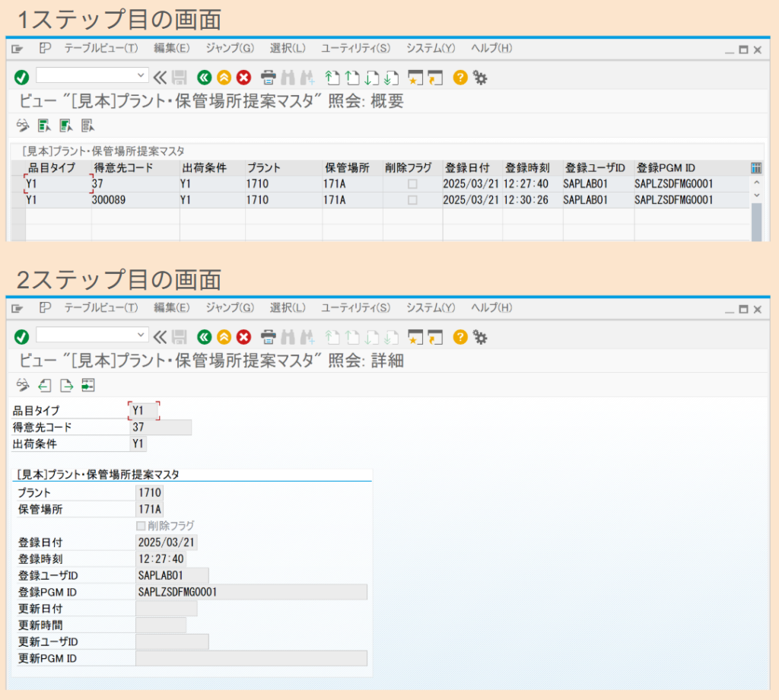The image size is (779, 700).
Task: Click the customize local layout gear icon
Action: tap(479, 77)
